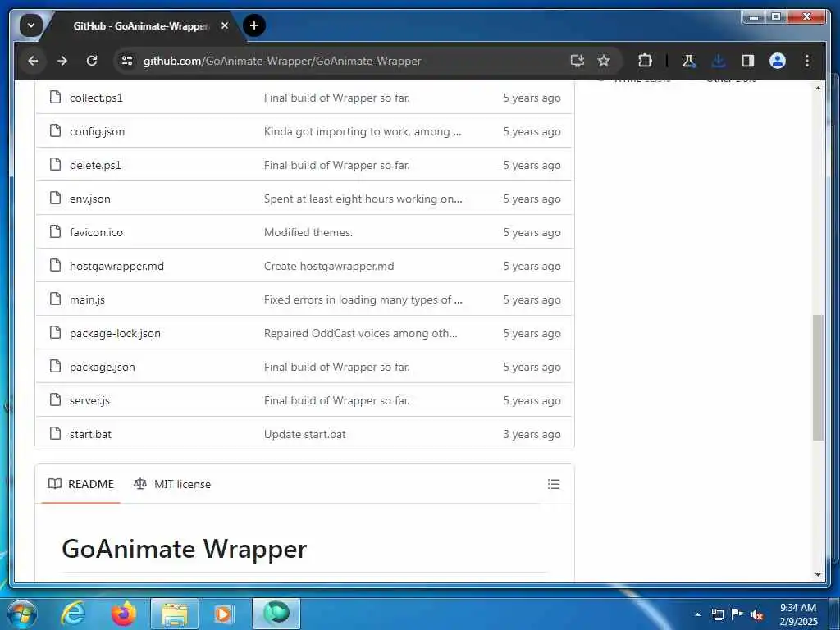Open the collect.ps1 file
Screen dimensions: 840x630
point(96,98)
